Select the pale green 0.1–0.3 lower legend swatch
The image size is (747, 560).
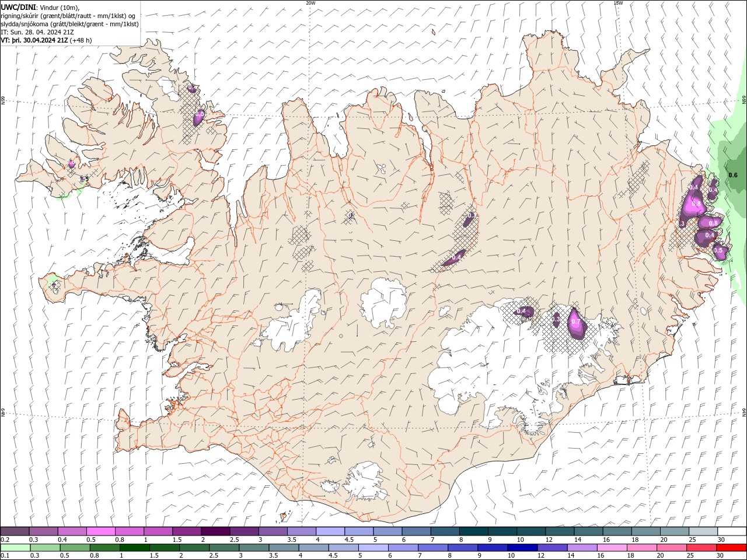[x=15, y=548]
